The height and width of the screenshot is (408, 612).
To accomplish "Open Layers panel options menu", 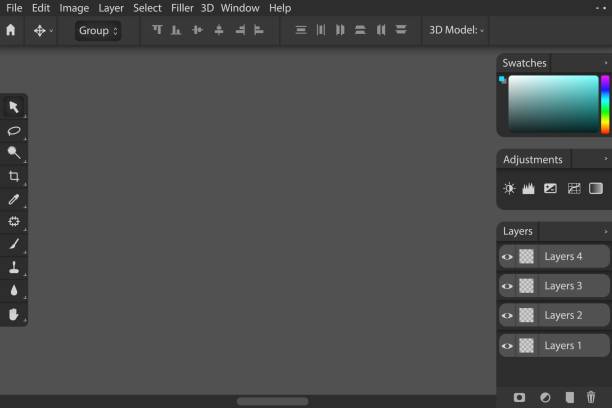I will click(x=606, y=232).
